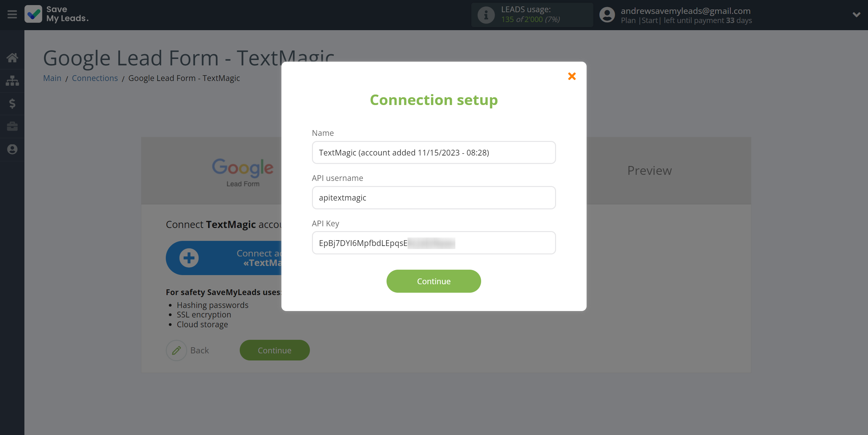Screen dimensions: 868x435
Task: Select the Preview step tab
Action: click(649, 170)
